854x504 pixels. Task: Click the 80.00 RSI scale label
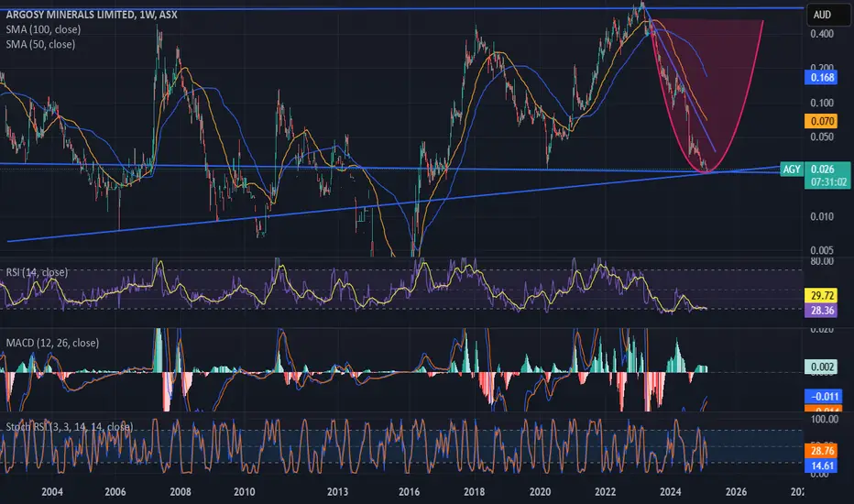coord(822,261)
